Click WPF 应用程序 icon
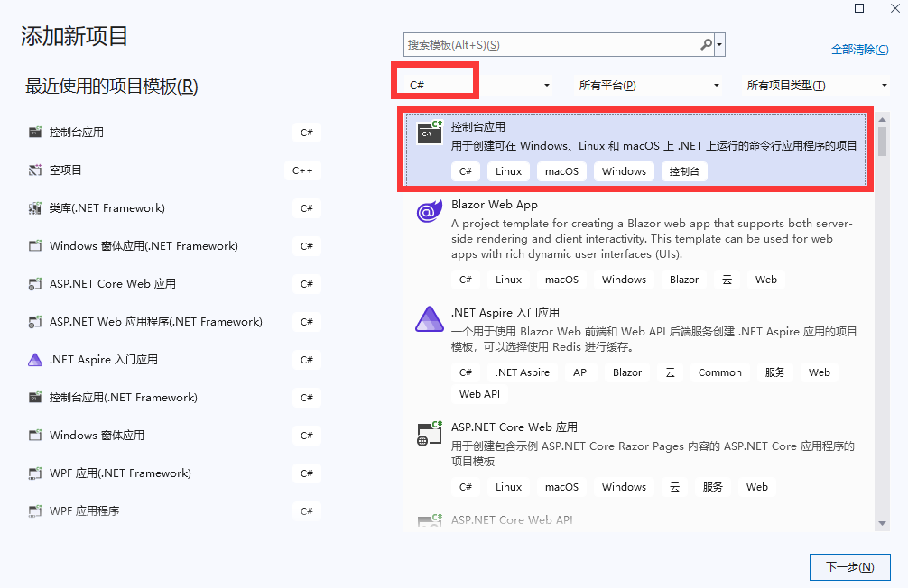This screenshot has height=588, width=908. pyautogui.click(x=35, y=511)
